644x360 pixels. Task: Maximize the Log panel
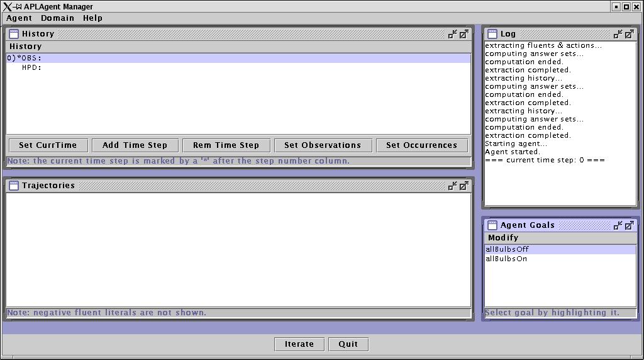pos(630,34)
